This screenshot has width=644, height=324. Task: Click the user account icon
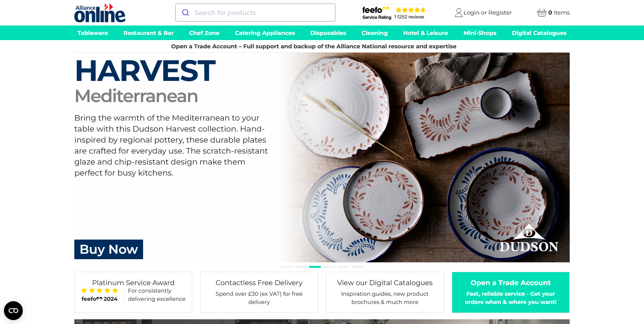tap(458, 13)
